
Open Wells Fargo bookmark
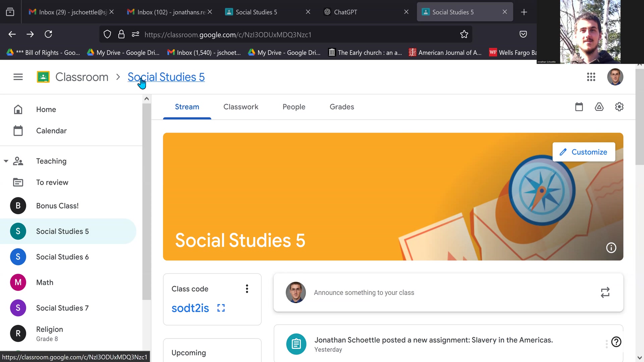(513, 53)
